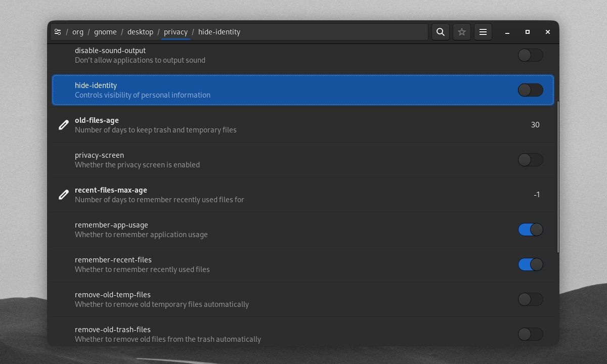Enable remove-old-temp-files switch
Viewport: 607px width, 364px height.
pyautogui.click(x=530, y=299)
